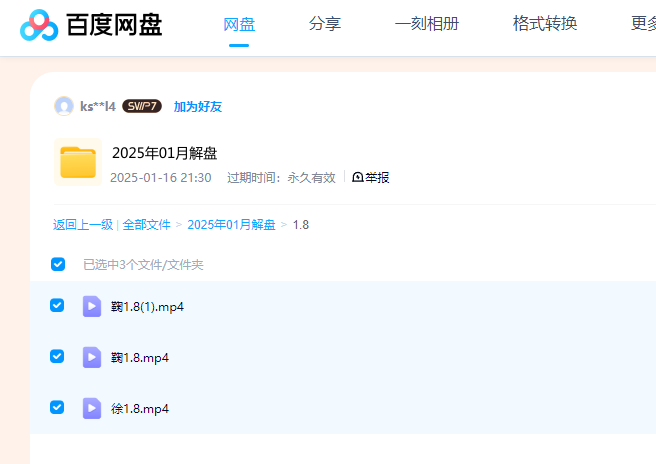Image resolution: width=656 pixels, height=464 pixels.
Task: Open the 网盘 tab
Action: tap(239, 24)
